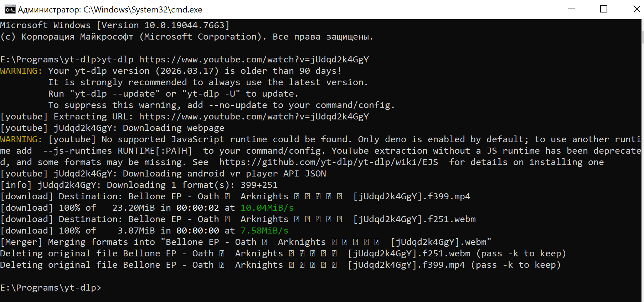Maximize the command prompt window
This screenshot has width=644, height=302.
point(604,9)
